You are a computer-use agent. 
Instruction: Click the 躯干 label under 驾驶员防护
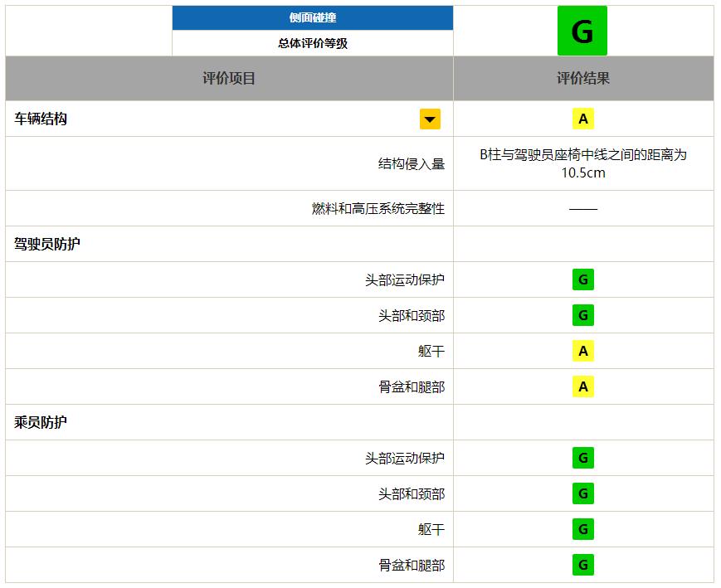coord(431,352)
